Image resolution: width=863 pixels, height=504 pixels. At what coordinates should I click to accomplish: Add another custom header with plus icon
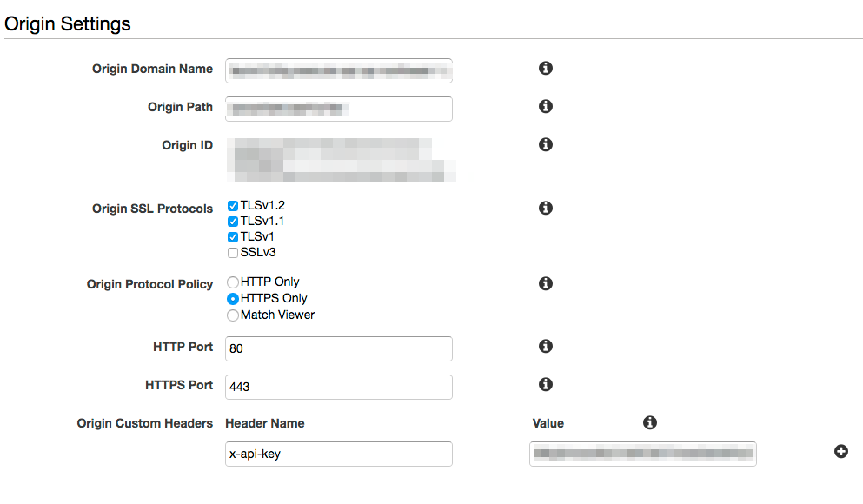coord(841,452)
